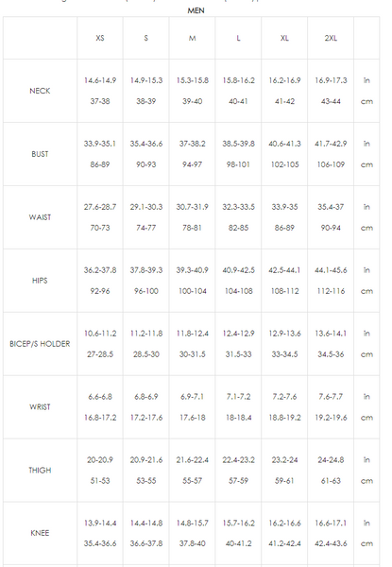Click the MEN table title
The width and height of the screenshot is (392, 567).
[196, 10]
